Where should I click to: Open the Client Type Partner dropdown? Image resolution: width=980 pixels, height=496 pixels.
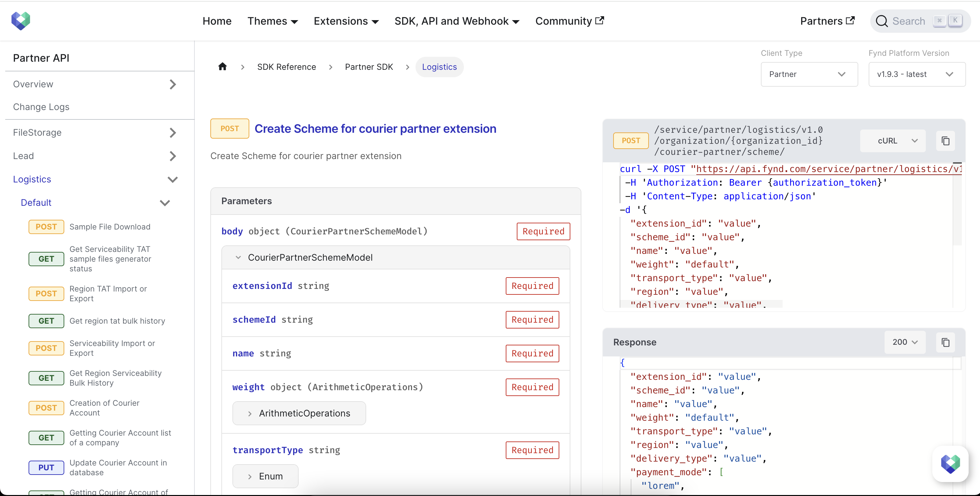(809, 75)
